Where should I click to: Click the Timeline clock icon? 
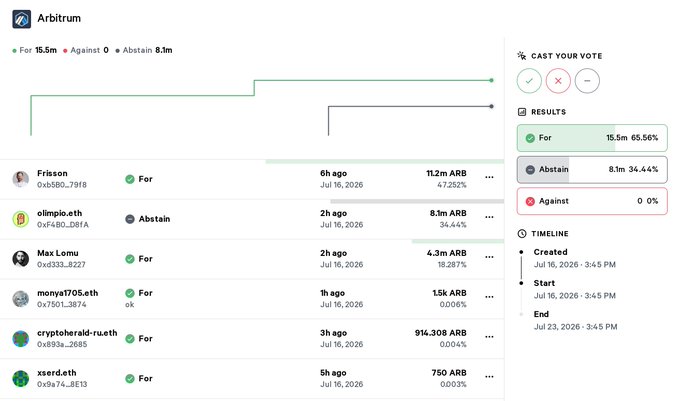tap(522, 234)
